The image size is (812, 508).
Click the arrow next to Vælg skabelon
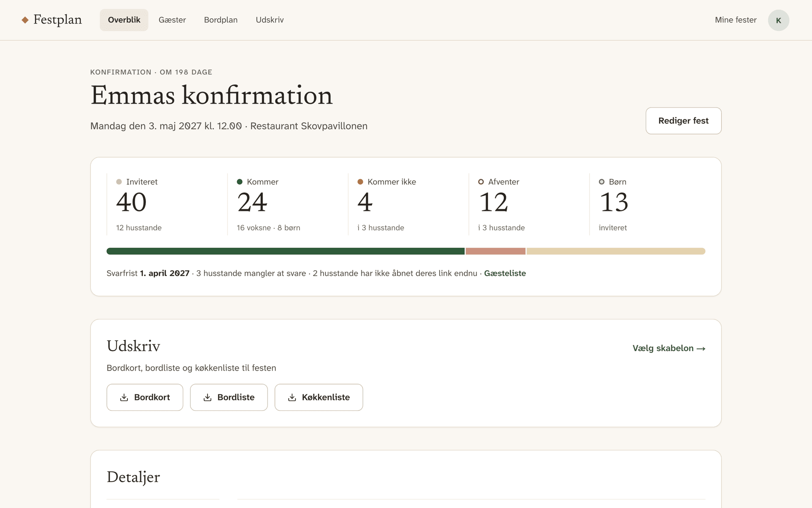(701, 349)
